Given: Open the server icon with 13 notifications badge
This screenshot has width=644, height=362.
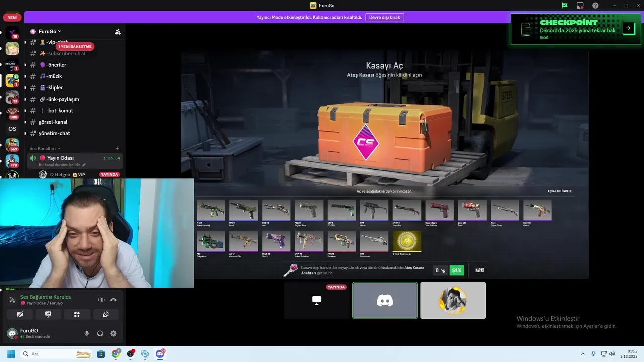Looking at the screenshot, I should tap(12, 96).
